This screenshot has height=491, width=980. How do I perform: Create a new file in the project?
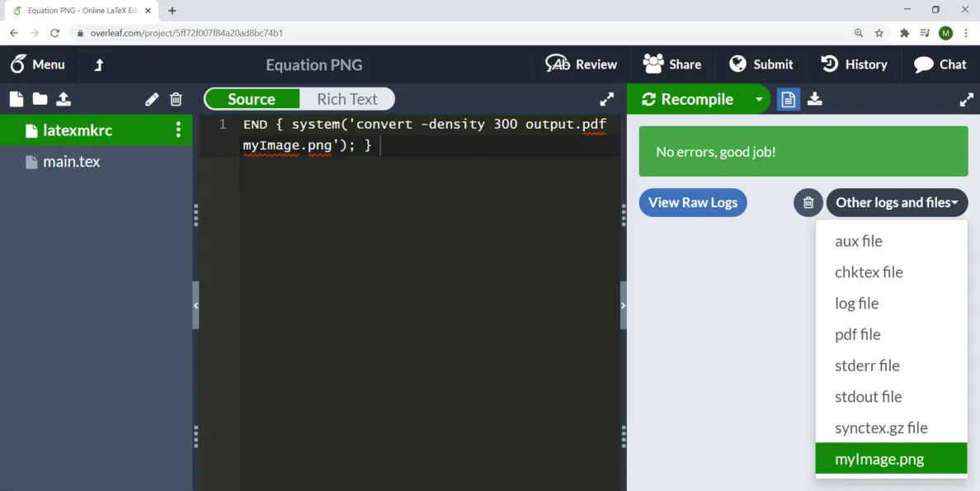point(16,99)
